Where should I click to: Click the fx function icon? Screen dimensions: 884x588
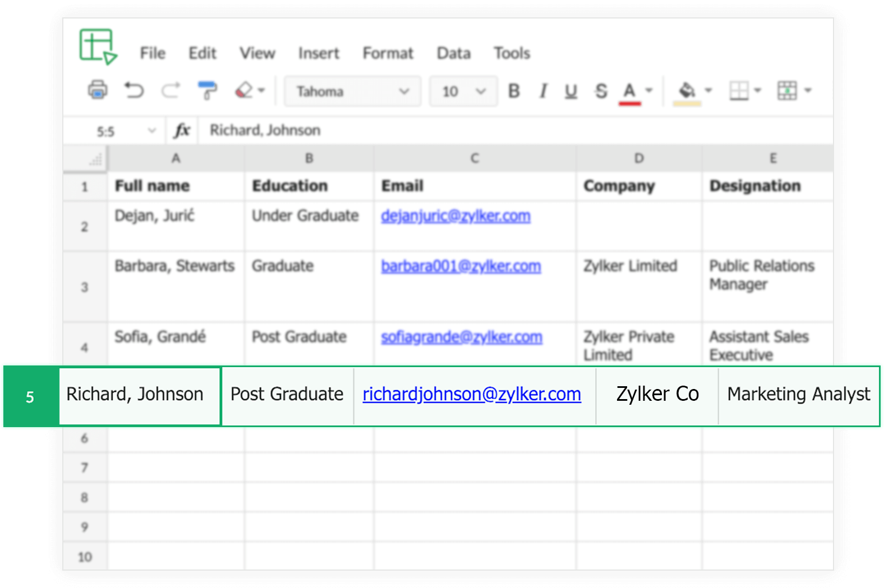click(x=182, y=130)
